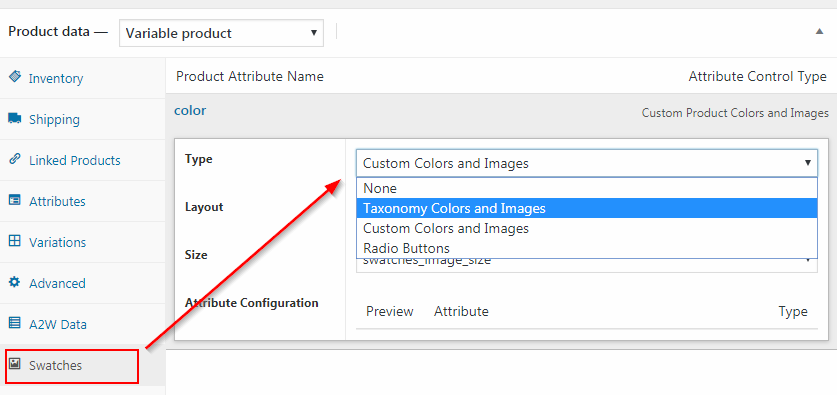Image resolution: width=837 pixels, height=395 pixels.
Task: Click the Attribute Configuration label
Action: tap(251, 303)
